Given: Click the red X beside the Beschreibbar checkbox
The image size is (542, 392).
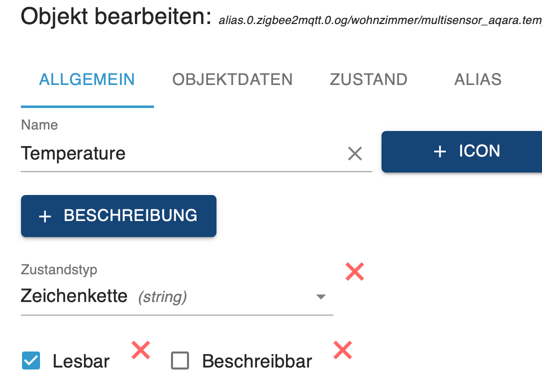Looking at the screenshot, I should tap(342, 350).
